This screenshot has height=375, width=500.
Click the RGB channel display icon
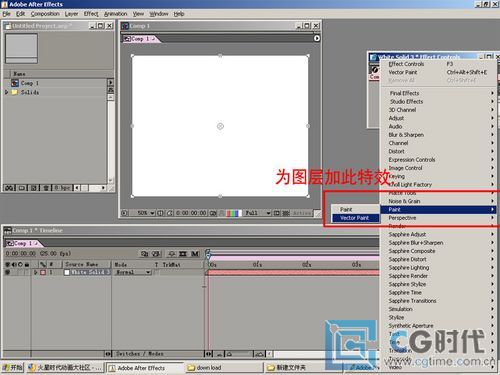(x=234, y=213)
